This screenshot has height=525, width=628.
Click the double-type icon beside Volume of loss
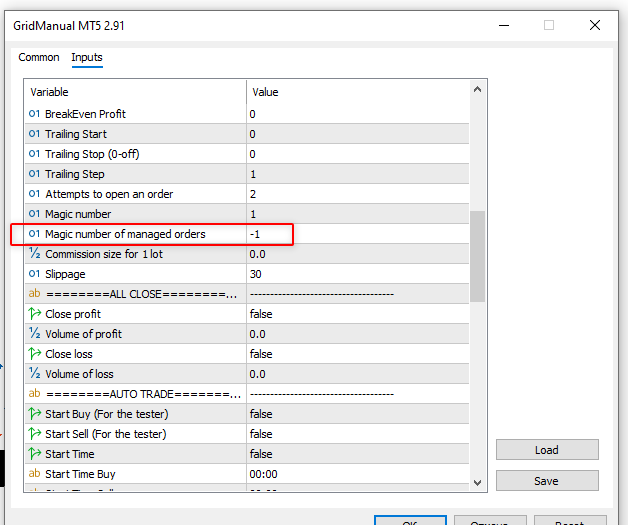(34, 374)
